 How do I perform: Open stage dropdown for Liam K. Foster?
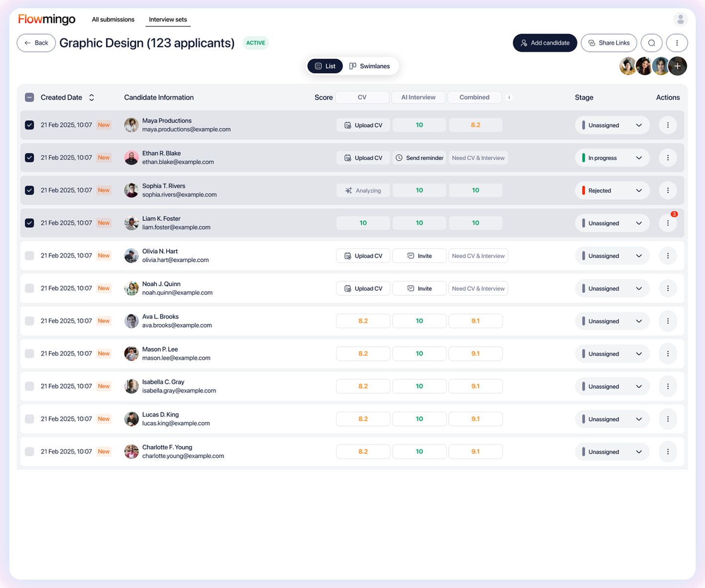612,223
